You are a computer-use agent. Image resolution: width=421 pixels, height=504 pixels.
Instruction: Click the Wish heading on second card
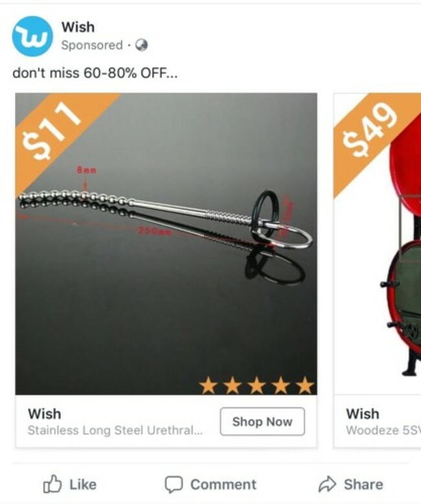point(363,413)
